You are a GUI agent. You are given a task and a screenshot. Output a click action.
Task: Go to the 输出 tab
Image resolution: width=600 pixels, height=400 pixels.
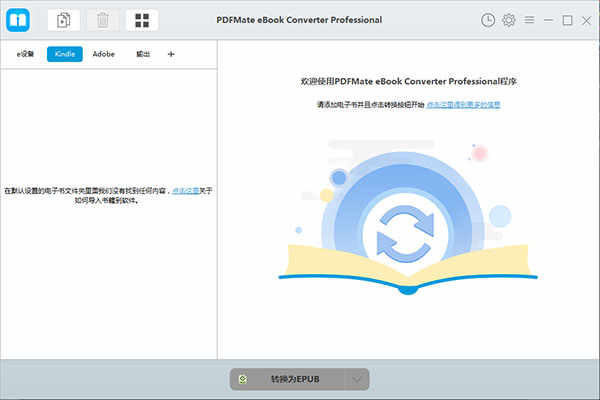tap(143, 54)
